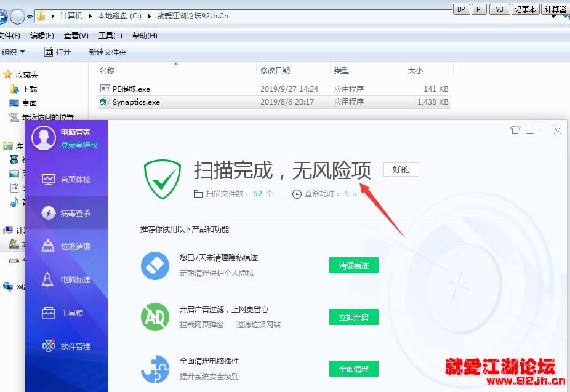This screenshot has height=392, width=570.
Task: Open 工具箱 toolbox icon in sidebar
Action: 49,313
